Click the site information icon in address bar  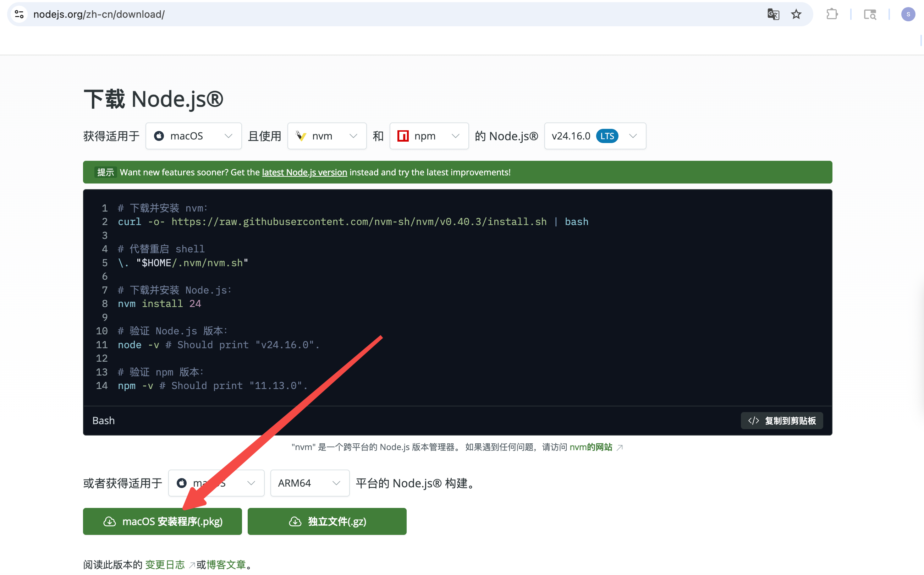point(19,15)
